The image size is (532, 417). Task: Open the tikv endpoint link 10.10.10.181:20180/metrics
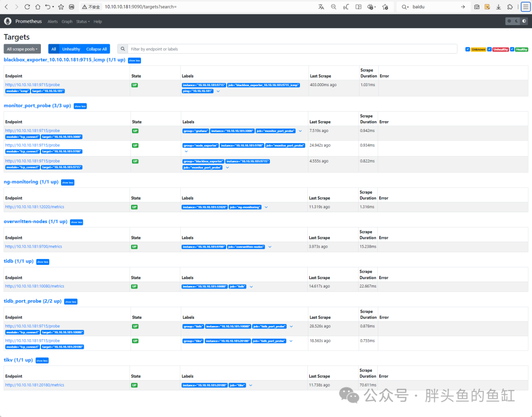coord(34,385)
